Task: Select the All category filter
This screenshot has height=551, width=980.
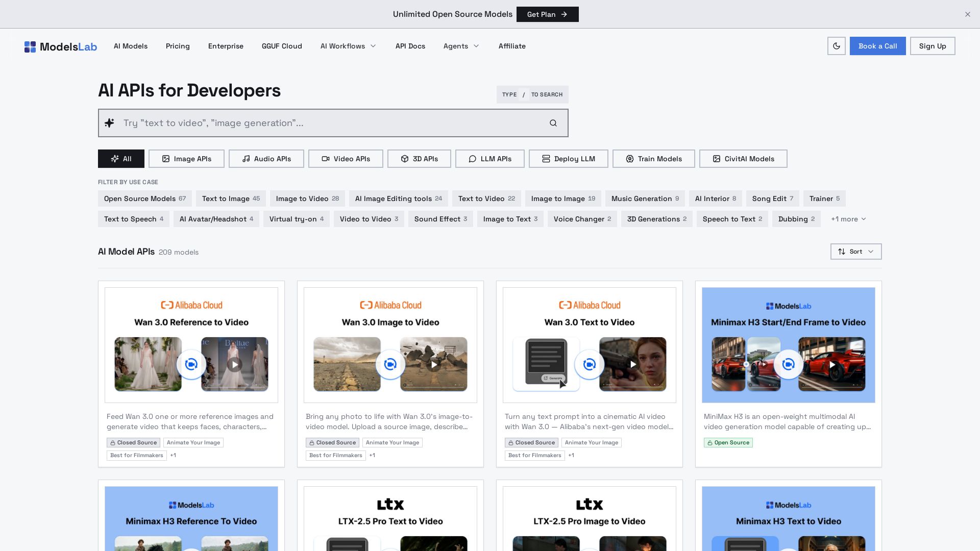Action: point(121,159)
